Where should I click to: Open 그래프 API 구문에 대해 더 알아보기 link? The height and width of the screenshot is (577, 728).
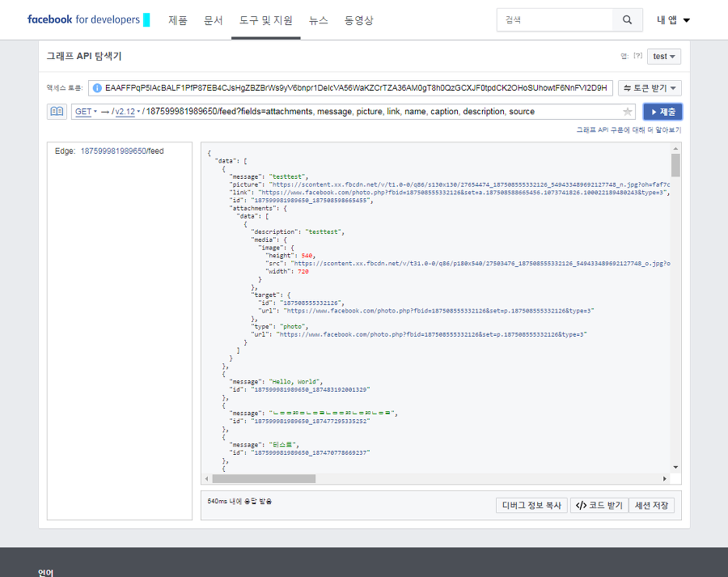(x=629, y=130)
